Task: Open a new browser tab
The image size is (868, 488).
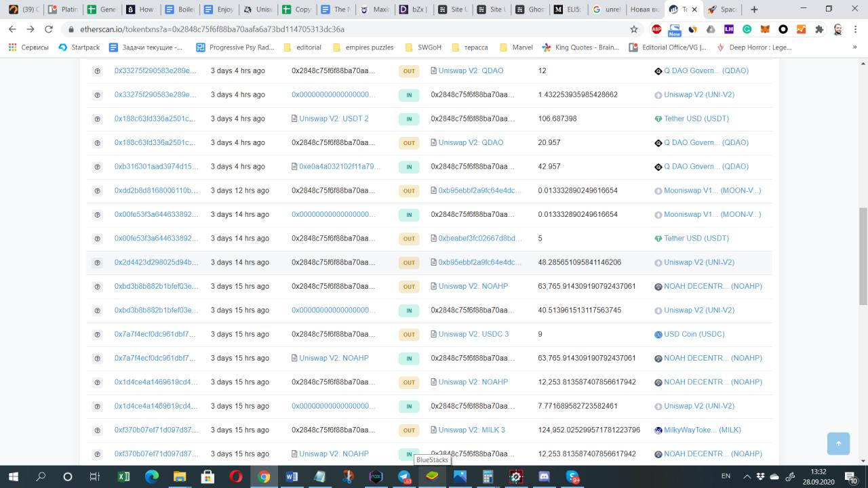Action: pos(754,9)
